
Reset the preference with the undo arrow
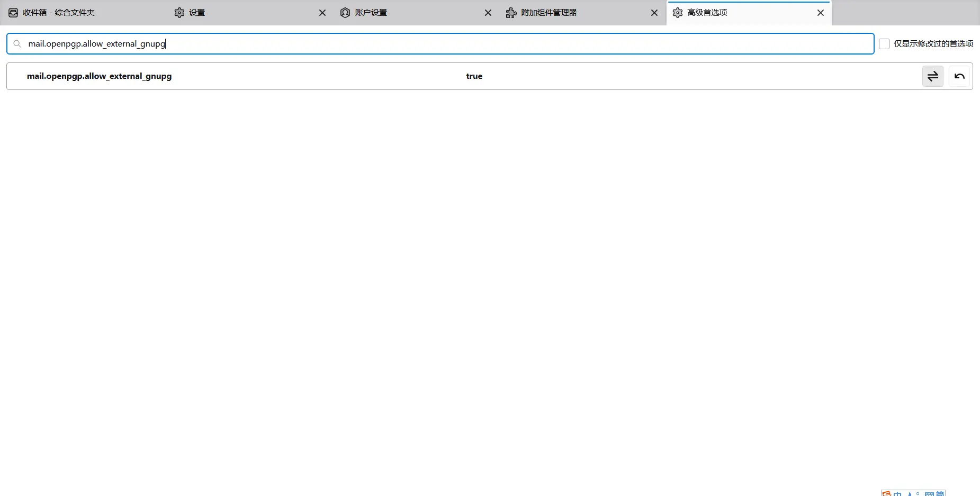pos(959,76)
